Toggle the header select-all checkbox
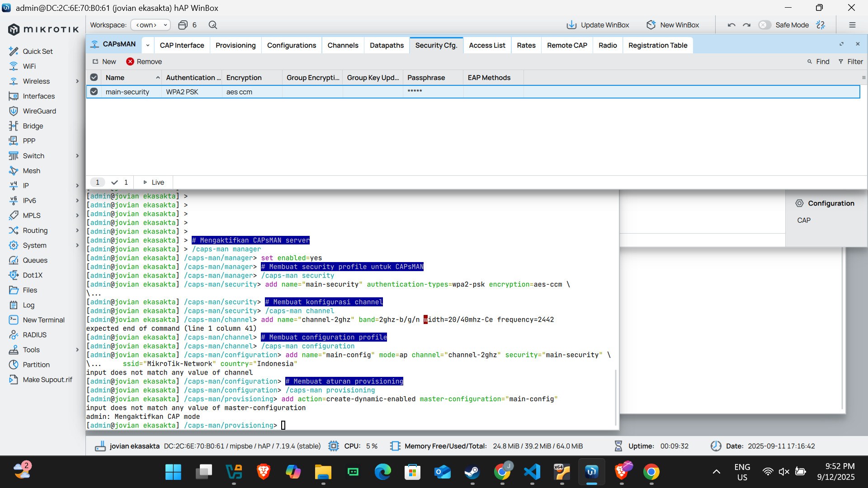The image size is (868, 488). (94, 77)
